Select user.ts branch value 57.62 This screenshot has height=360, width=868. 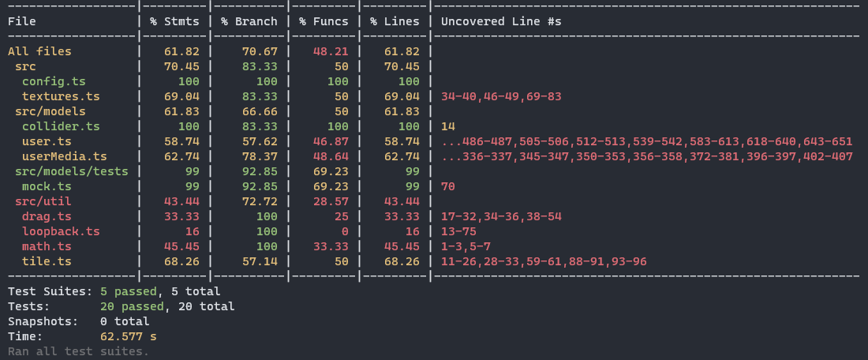pyautogui.click(x=260, y=141)
